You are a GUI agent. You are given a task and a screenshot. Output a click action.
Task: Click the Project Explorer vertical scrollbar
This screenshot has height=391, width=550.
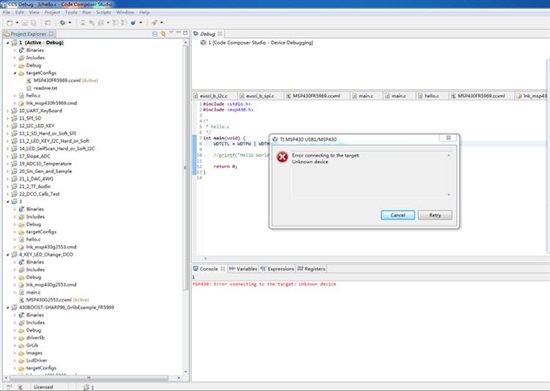click(186, 207)
